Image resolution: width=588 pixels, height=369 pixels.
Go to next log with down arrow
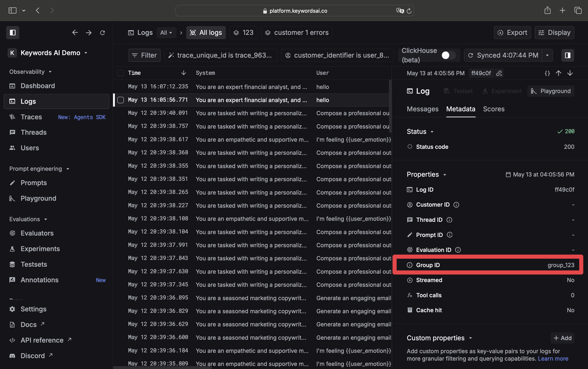pos(570,73)
